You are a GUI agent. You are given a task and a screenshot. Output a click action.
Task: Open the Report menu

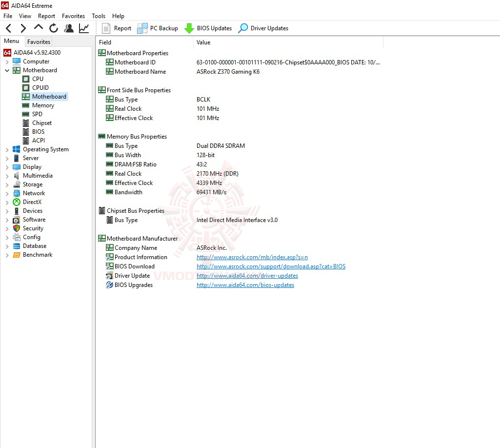click(46, 16)
